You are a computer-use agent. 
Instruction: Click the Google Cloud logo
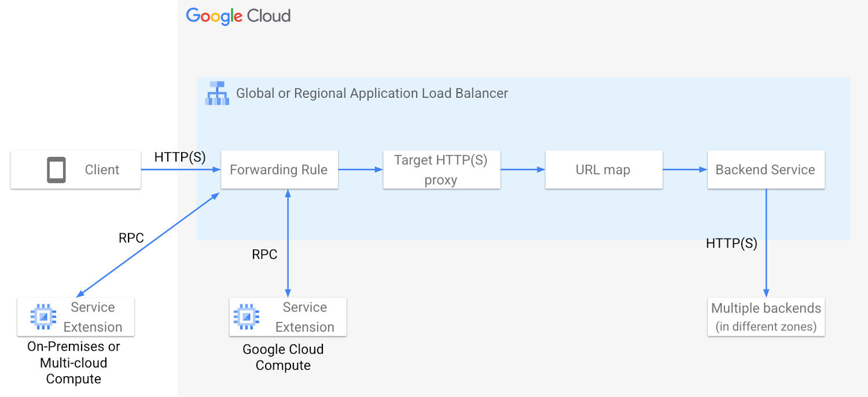pos(238,16)
